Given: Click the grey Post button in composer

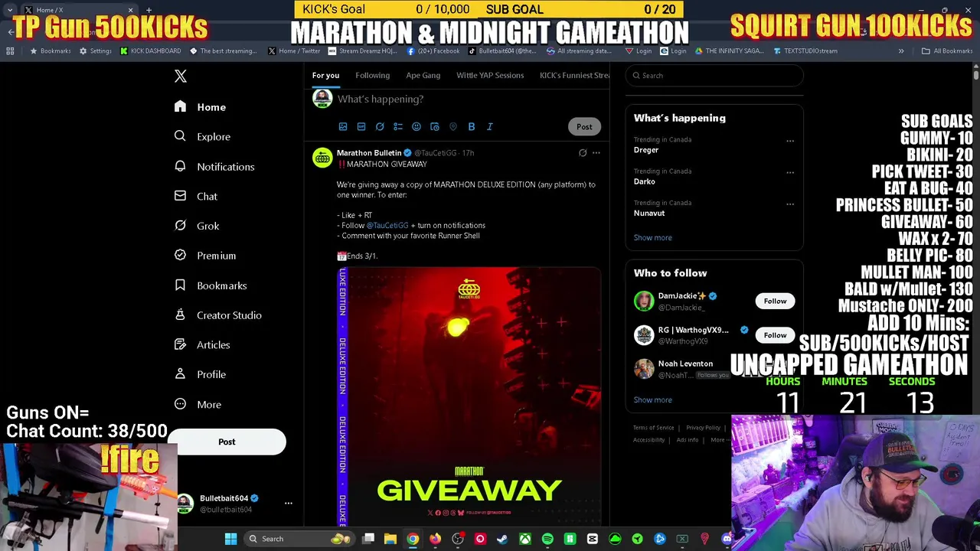Looking at the screenshot, I should coord(584,127).
